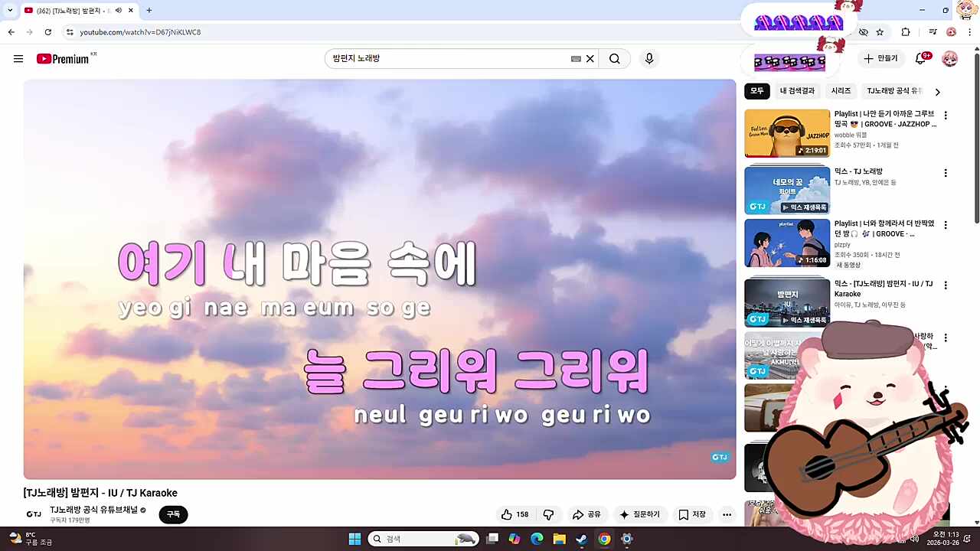
Task: Select the 모두 filter chip
Action: tap(757, 91)
